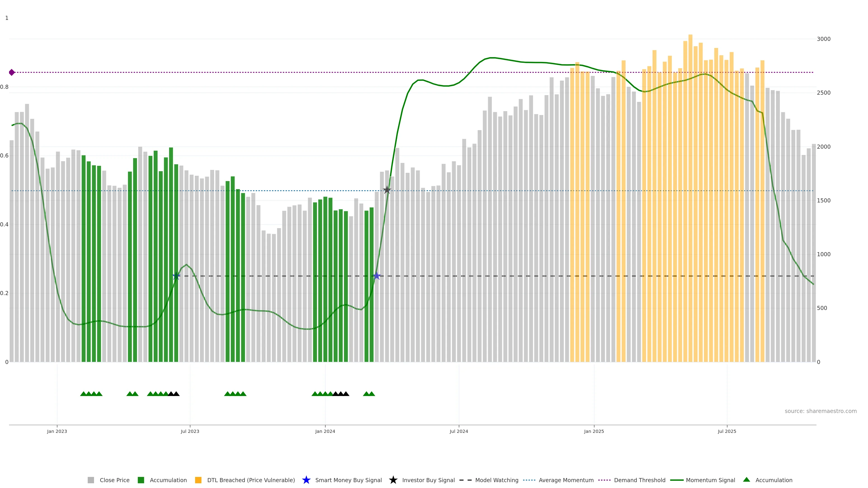
Task: Click the Jan 2024 axis label
Action: pyautogui.click(x=325, y=431)
